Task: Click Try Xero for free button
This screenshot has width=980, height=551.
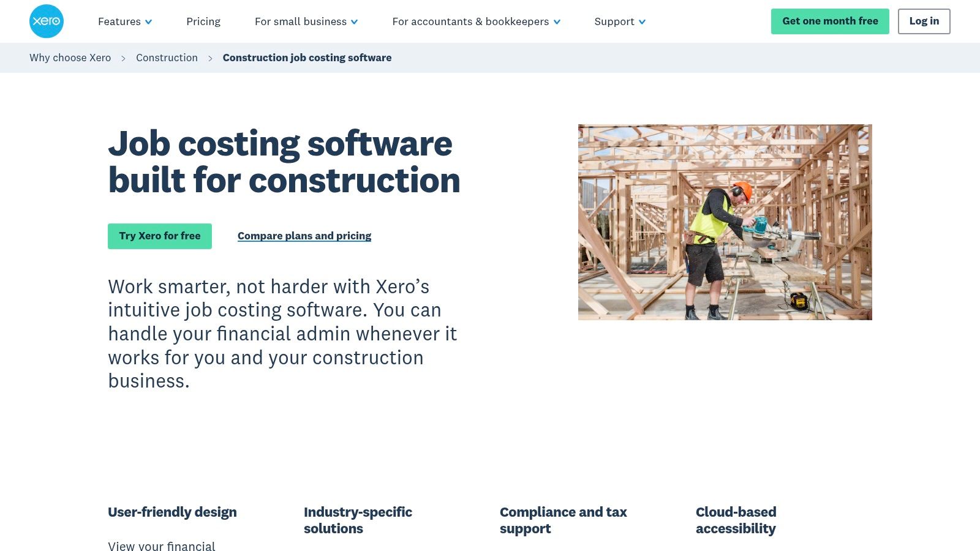Action: pyautogui.click(x=160, y=236)
